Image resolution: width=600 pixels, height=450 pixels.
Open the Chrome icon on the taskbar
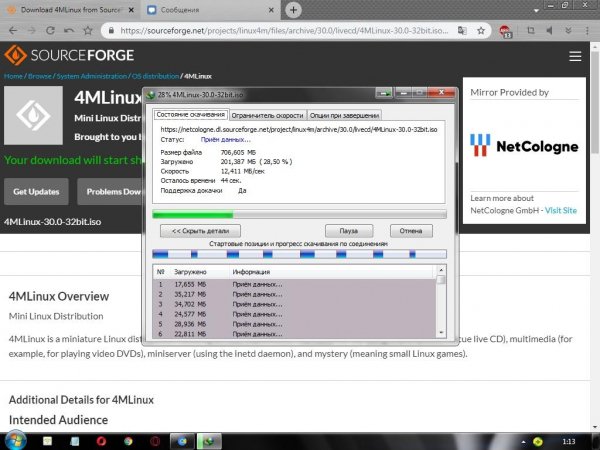pyautogui.click(x=128, y=441)
